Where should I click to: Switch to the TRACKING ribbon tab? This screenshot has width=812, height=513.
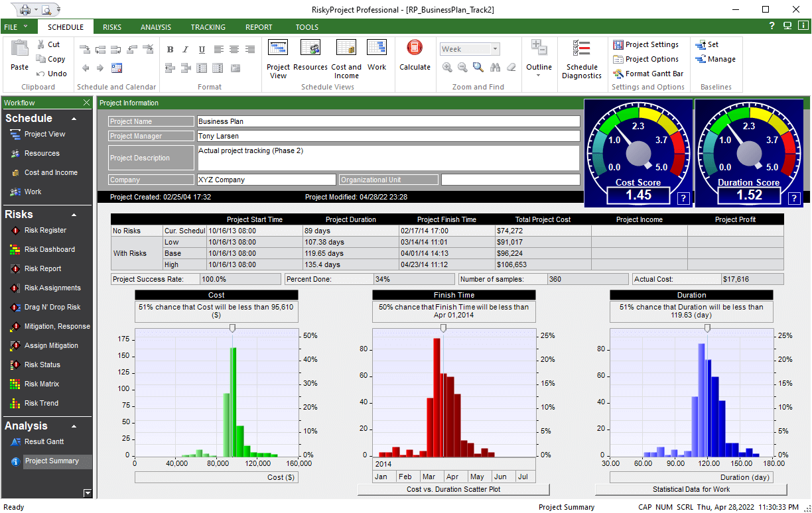click(208, 27)
